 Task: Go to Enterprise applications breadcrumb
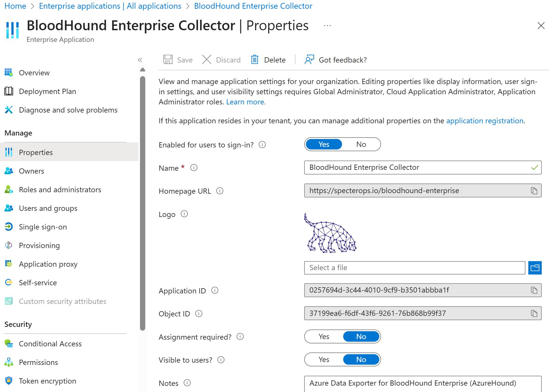(110, 6)
